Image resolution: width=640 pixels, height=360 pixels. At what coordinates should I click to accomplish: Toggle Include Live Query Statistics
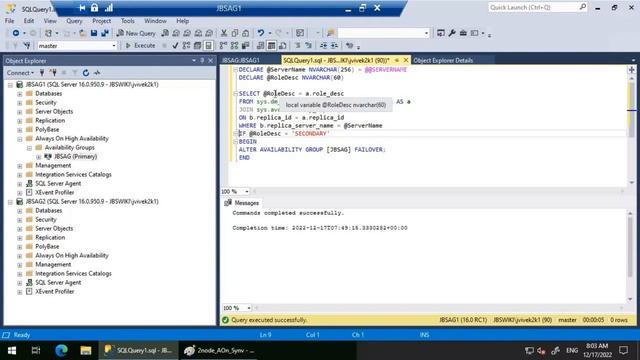point(234,46)
